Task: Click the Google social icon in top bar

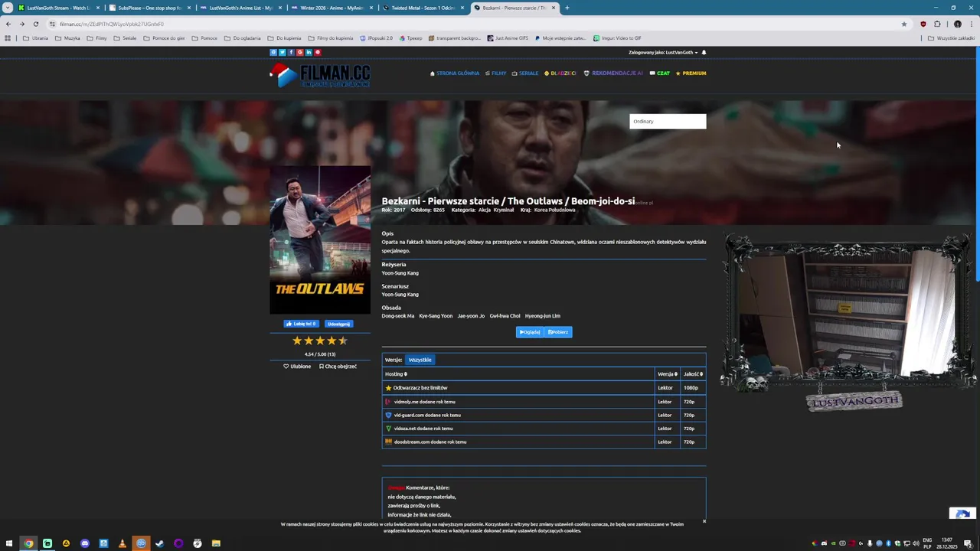Action: (x=299, y=53)
